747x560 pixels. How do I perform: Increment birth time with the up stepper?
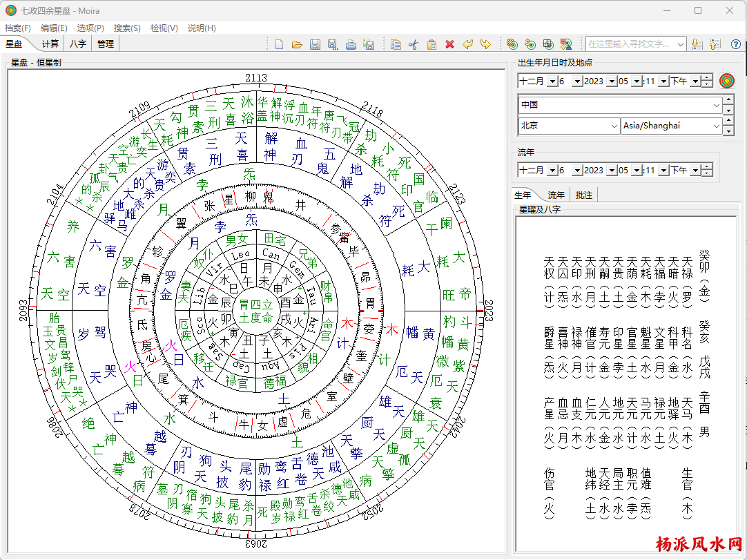[x=707, y=78]
